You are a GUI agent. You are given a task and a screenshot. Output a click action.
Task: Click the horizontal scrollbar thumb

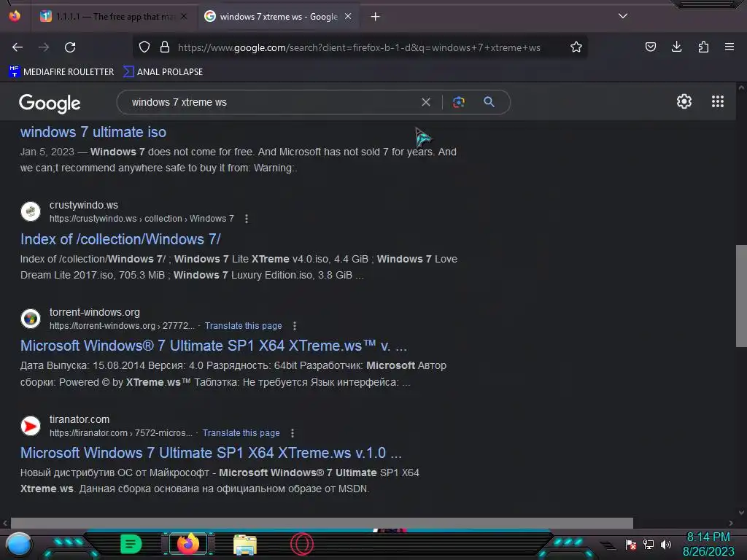[x=322, y=523]
